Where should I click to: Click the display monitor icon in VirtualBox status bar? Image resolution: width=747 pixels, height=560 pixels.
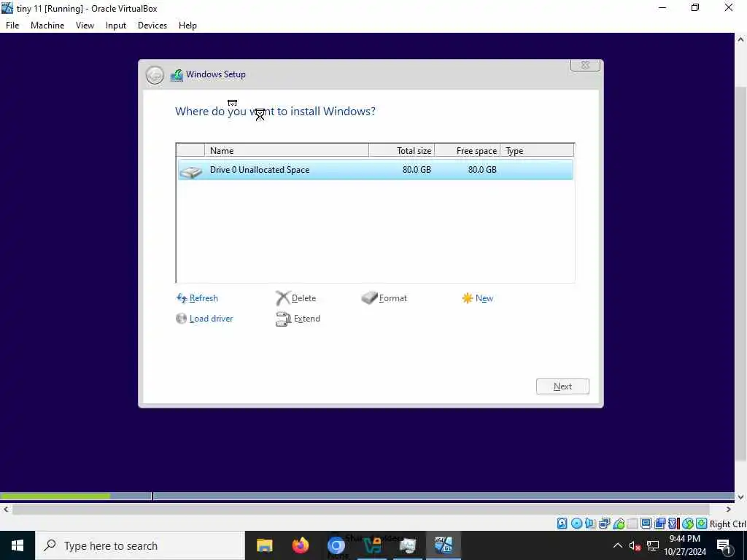(x=646, y=524)
